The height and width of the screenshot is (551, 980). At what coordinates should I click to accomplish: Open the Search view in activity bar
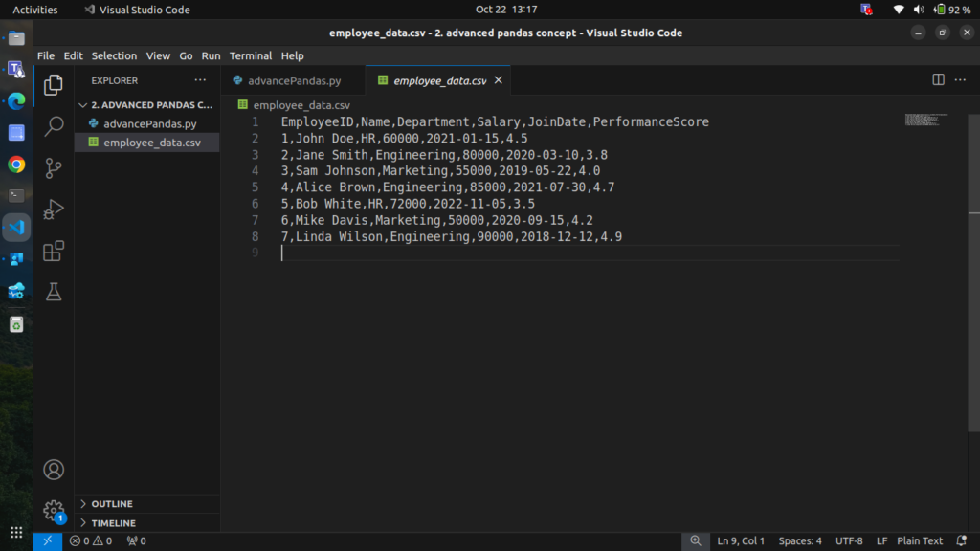point(54,126)
